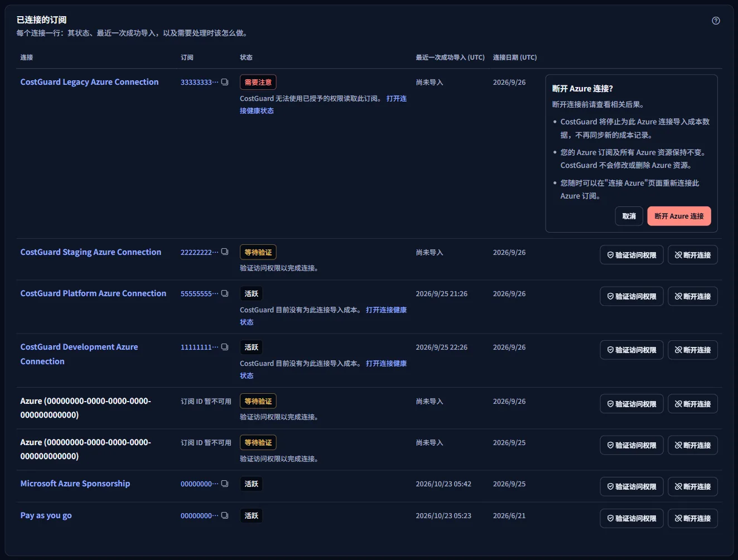
Task: Copy subscription ID 33333333 using the copy icon
Action: coord(225,82)
